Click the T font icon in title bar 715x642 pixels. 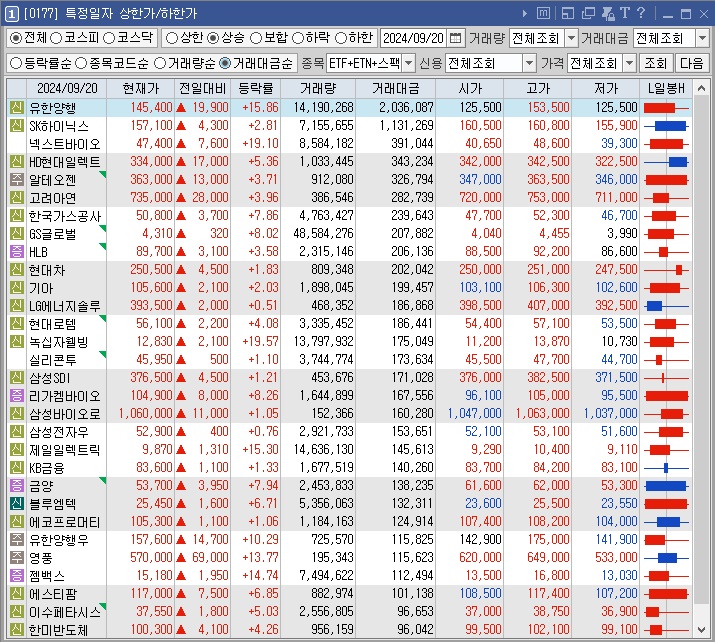tap(625, 13)
